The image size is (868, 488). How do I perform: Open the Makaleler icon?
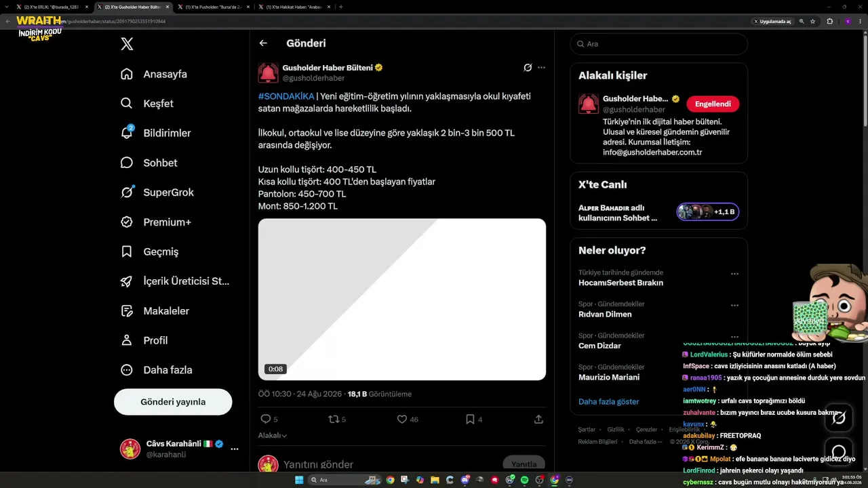click(x=127, y=310)
